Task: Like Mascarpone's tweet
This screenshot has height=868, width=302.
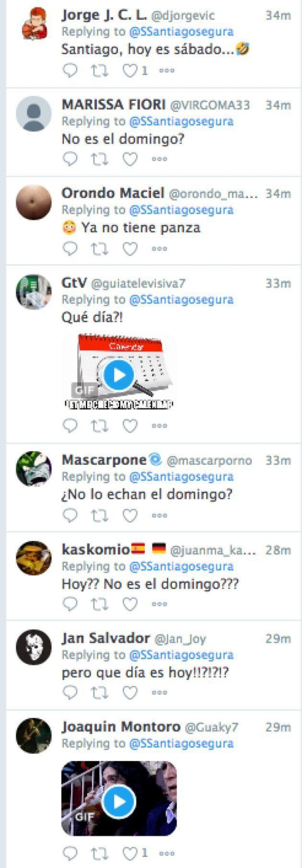Action: 130,515
